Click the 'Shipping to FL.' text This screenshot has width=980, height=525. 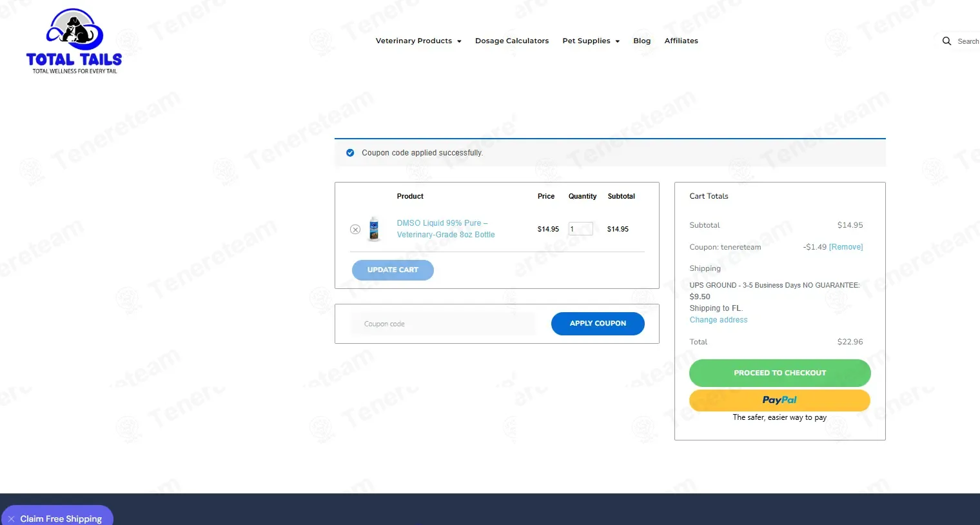[716, 308]
